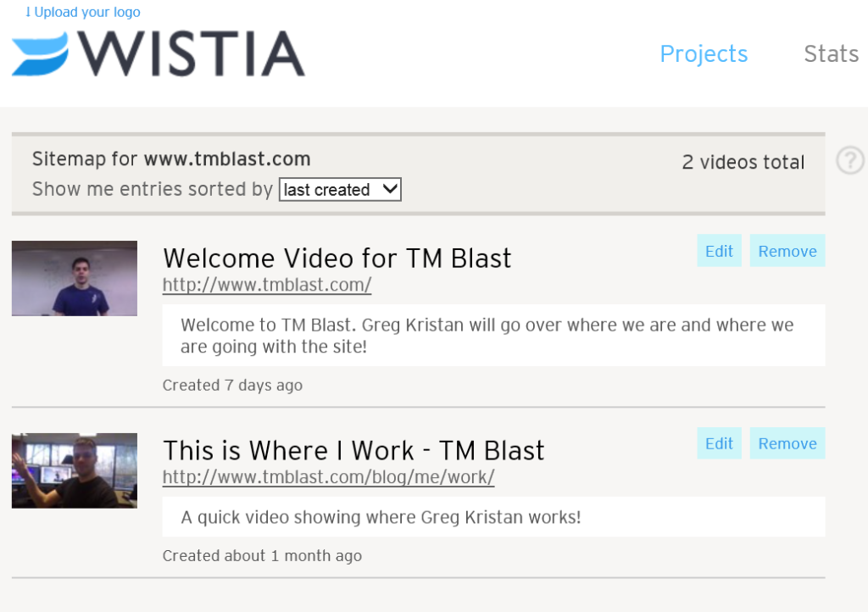The height and width of the screenshot is (612, 868).
Task: Remove the This is Where I Work entry
Action: (x=787, y=443)
